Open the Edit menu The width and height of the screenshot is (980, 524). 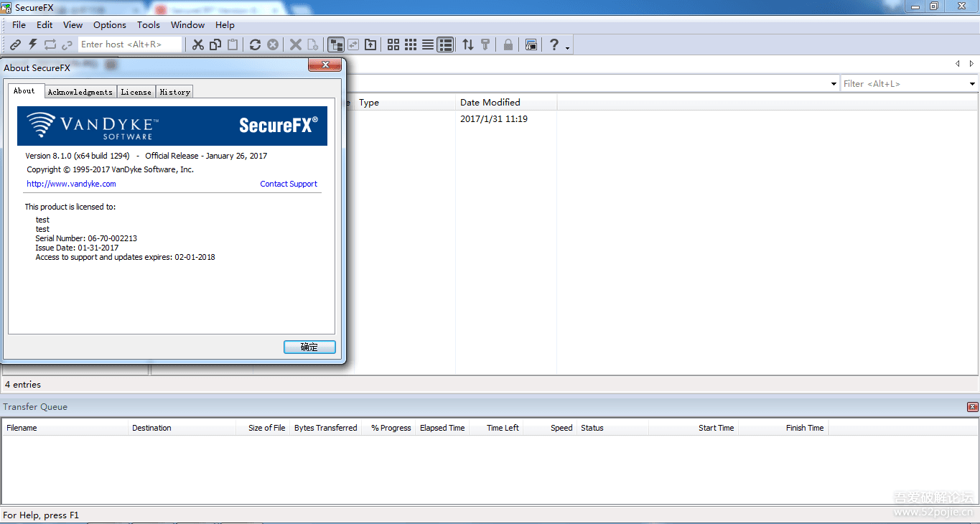pyautogui.click(x=45, y=25)
